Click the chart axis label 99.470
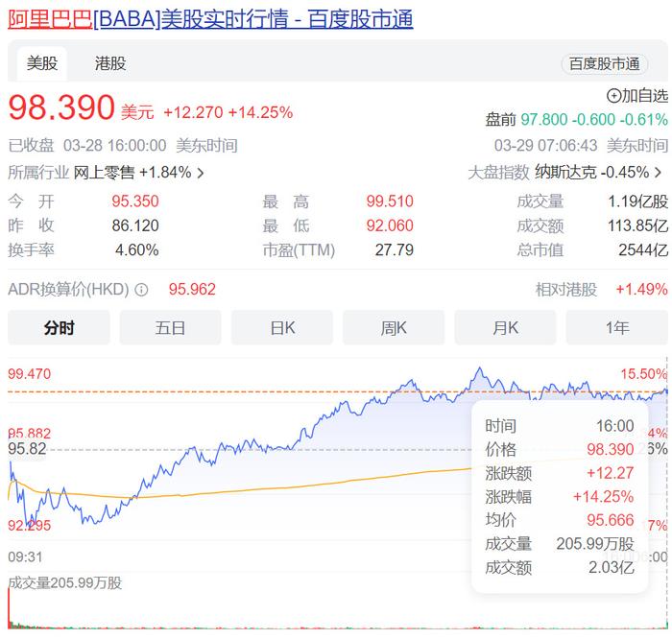The image size is (672, 639). [29, 374]
